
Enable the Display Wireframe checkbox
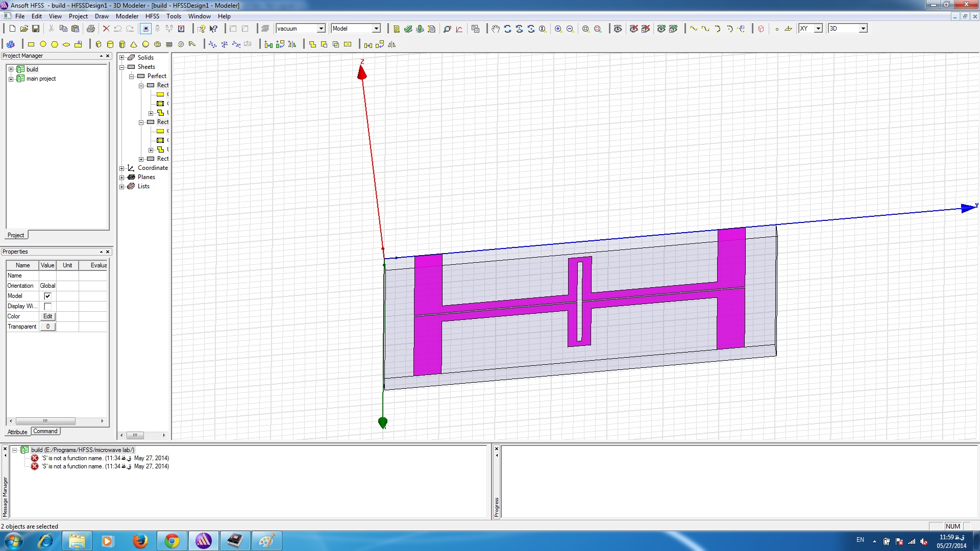click(47, 306)
